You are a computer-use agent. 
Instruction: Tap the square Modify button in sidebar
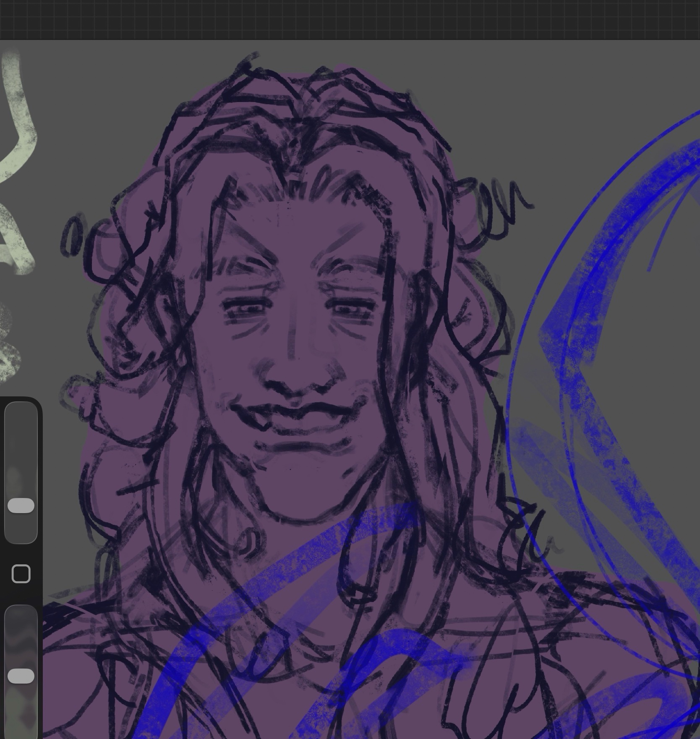pyautogui.click(x=21, y=574)
